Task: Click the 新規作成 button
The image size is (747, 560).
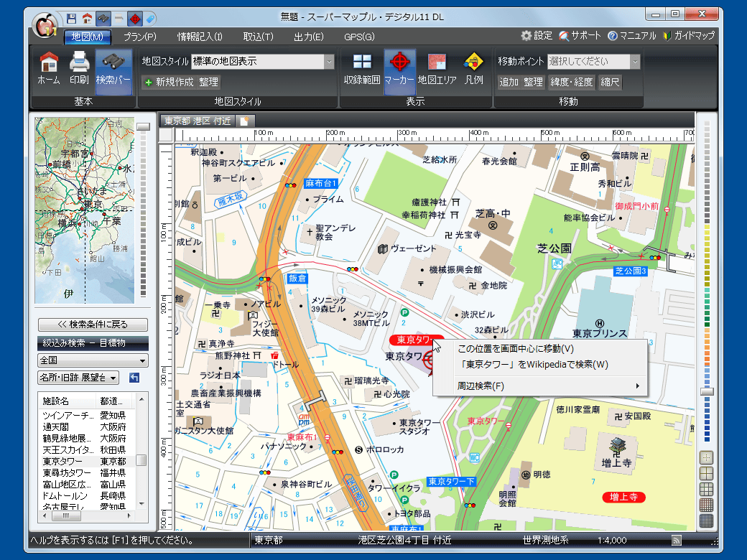Action: (169, 82)
